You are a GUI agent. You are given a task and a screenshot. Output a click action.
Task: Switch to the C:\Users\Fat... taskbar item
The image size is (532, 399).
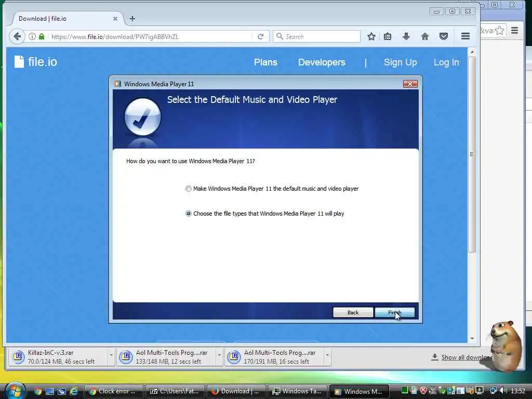(175, 391)
